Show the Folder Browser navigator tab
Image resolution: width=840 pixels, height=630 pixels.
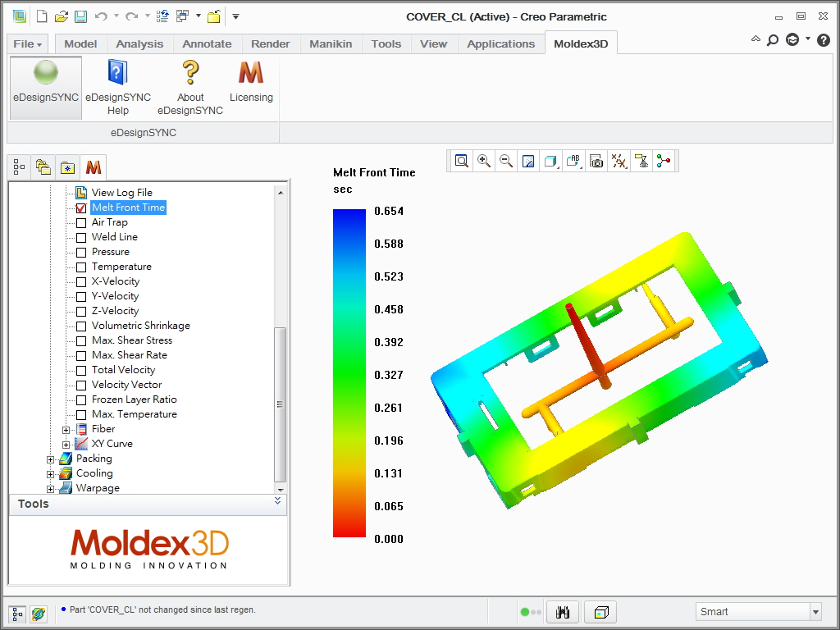pyautogui.click(x=67, y=167)
